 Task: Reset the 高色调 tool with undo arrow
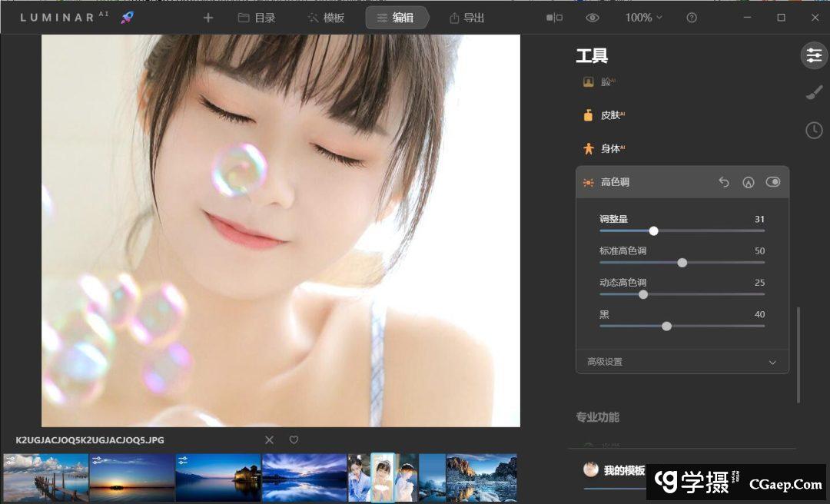tap(724, 182)
